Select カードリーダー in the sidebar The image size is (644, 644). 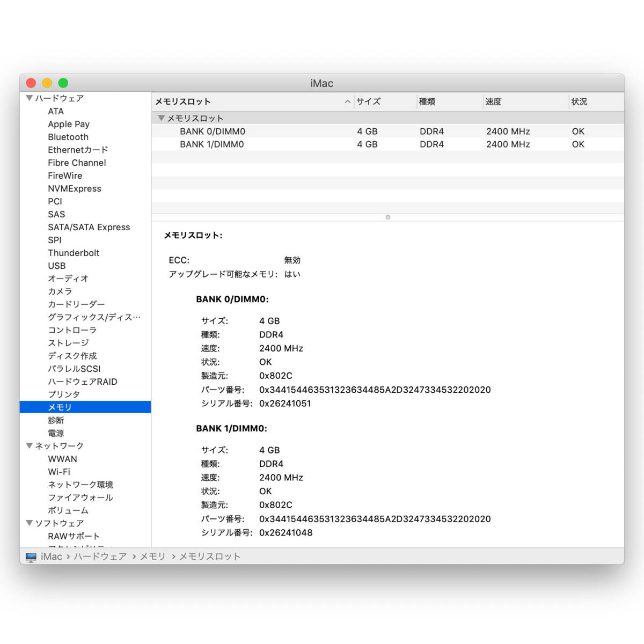[x=76, y=304]
